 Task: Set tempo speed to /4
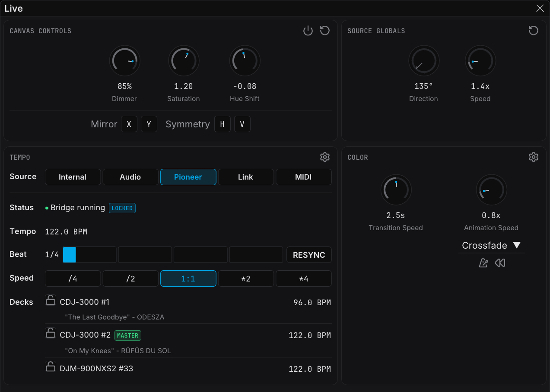[73, 278]
